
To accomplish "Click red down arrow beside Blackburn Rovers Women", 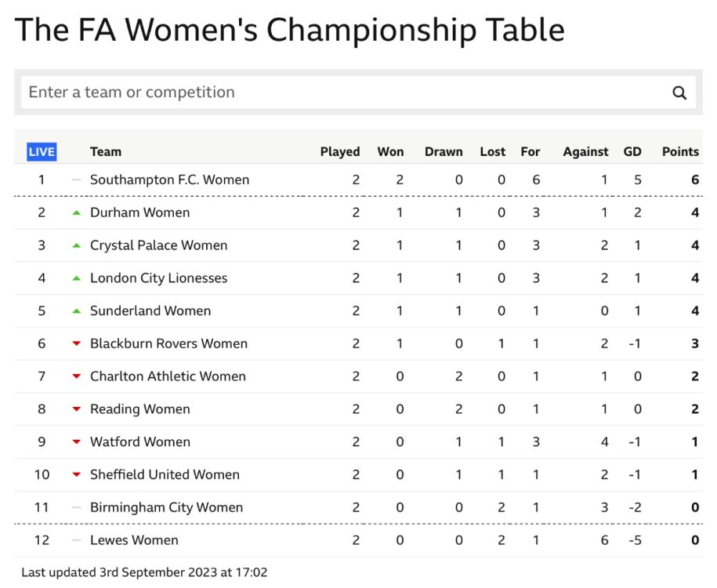I will pyautogui.click(x=77, y=344).
